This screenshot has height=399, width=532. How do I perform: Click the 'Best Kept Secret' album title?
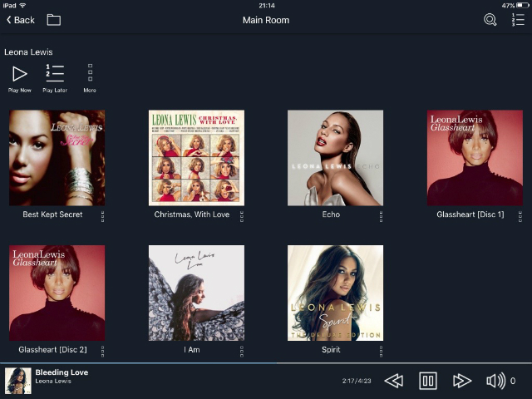click(x=52, y=214)
